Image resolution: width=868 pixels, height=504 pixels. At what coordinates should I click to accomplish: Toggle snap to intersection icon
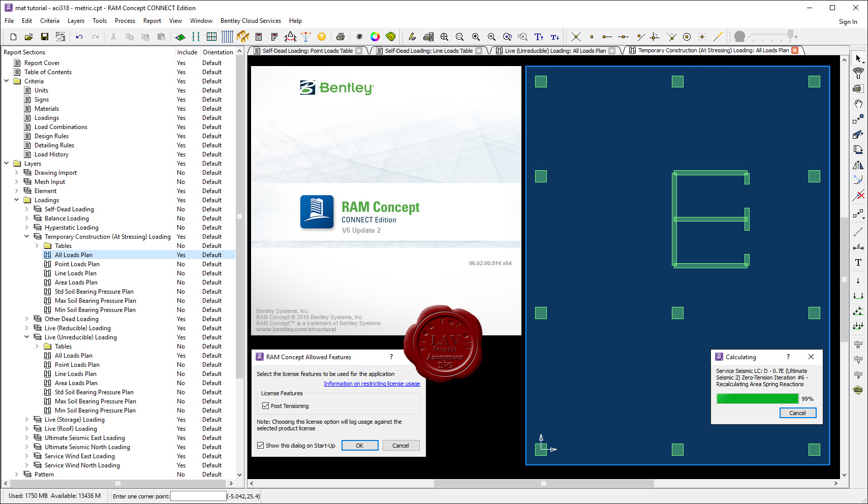(x=576, y=37)
